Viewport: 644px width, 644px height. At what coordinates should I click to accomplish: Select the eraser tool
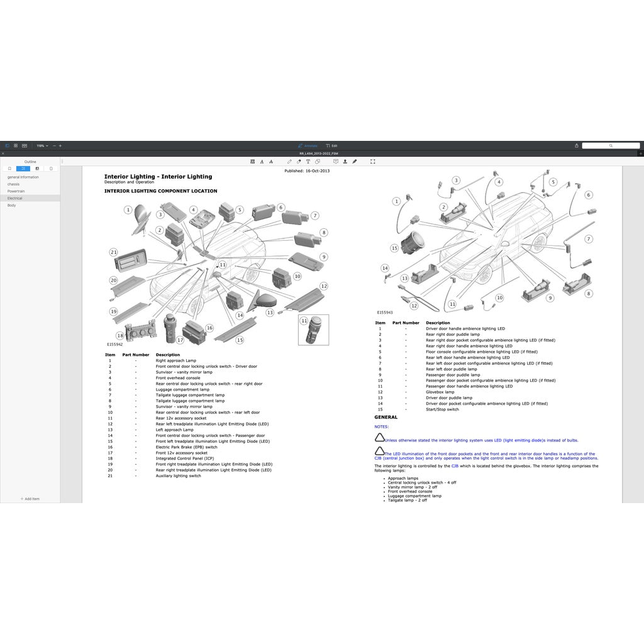(x=299, y=162)
